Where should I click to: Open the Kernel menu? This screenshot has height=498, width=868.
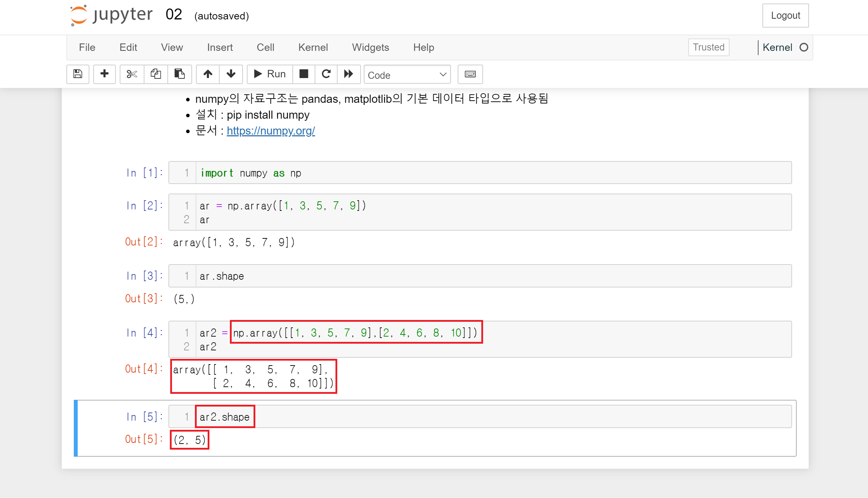[313, 47]
